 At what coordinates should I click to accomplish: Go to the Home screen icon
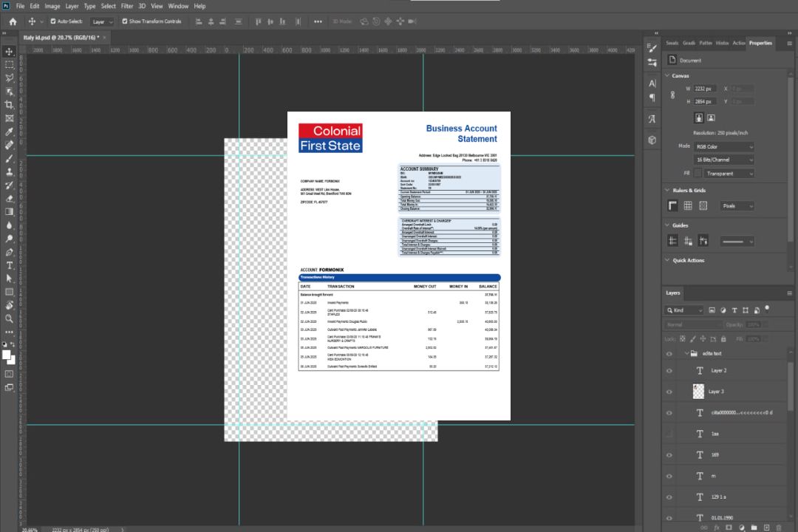click(x=13, y=21)
